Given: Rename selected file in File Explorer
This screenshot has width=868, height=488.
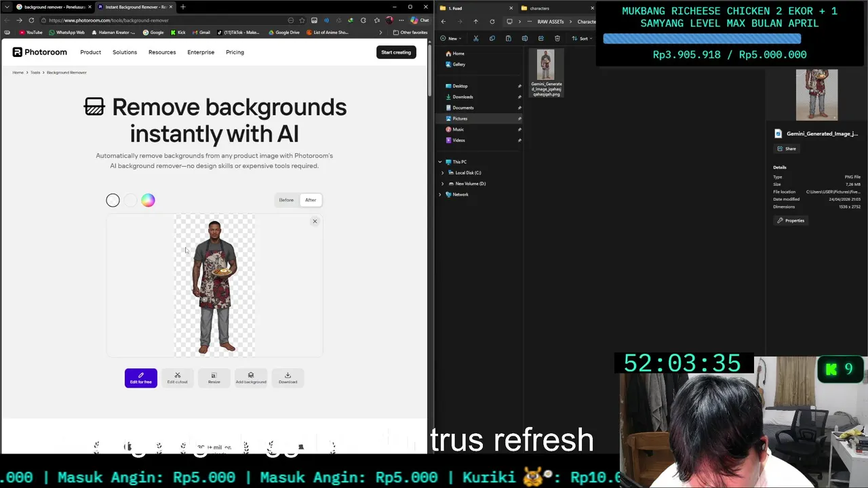Looking at the screenshot, I should [x=525, y=39].
